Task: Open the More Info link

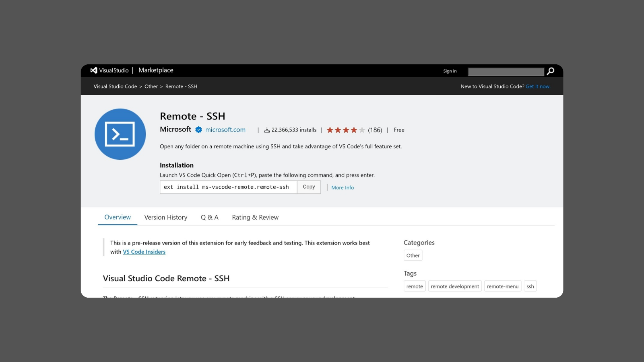Action: click(343, 187)
